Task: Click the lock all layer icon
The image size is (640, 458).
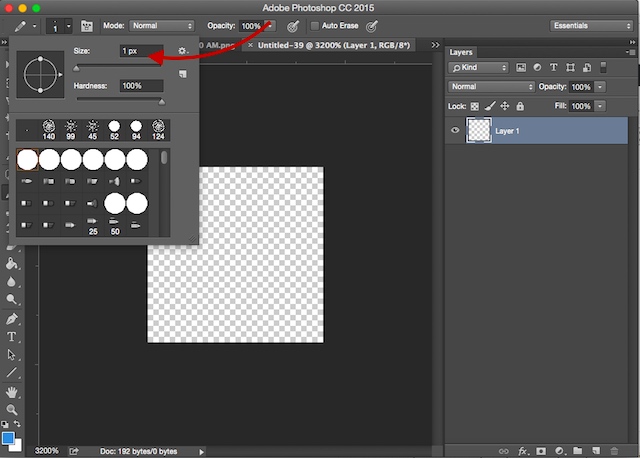Action: coord(521,105)
